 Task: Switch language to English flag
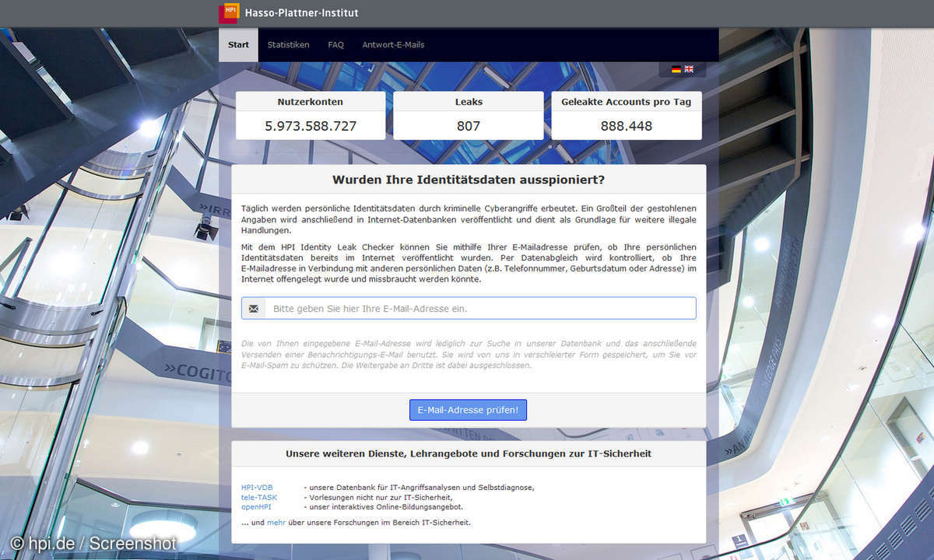click(689, 69)
